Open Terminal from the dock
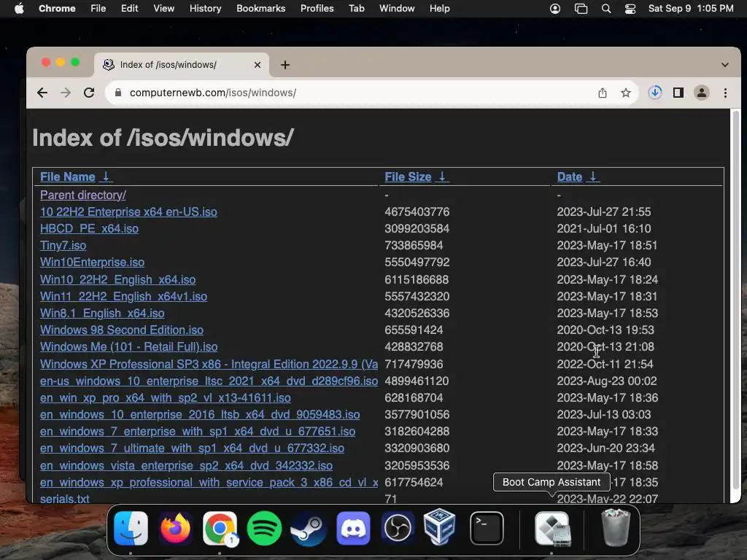 [x=487, y=528]
